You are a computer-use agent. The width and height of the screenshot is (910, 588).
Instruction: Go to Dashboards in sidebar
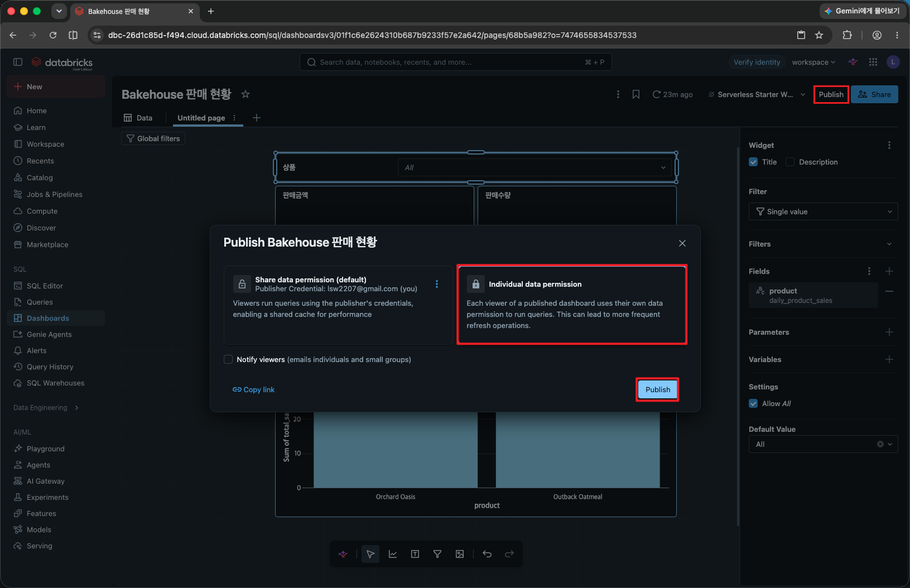[x=55, y=318]
